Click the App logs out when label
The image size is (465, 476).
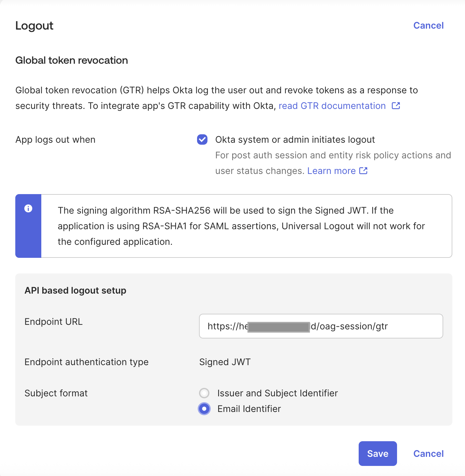55,139
